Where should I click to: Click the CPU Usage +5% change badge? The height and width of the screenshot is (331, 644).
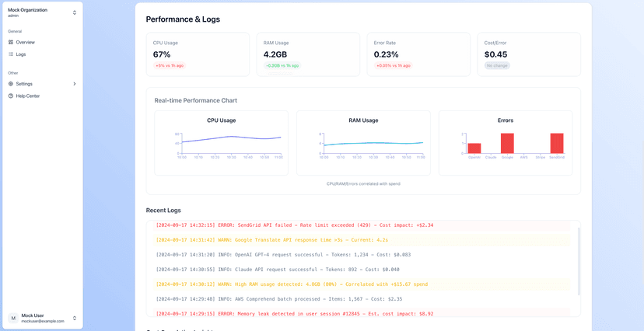(170, 66)
